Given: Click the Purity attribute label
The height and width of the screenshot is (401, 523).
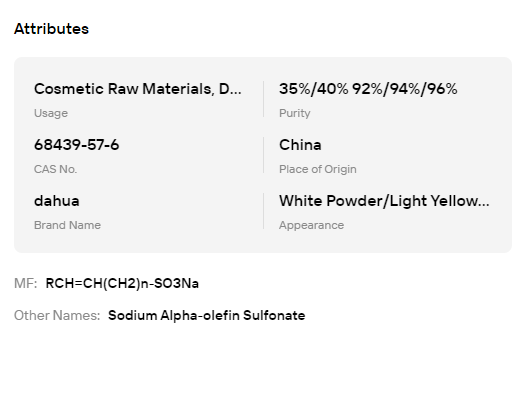Looking at the screenshot, I should (295, 113).
